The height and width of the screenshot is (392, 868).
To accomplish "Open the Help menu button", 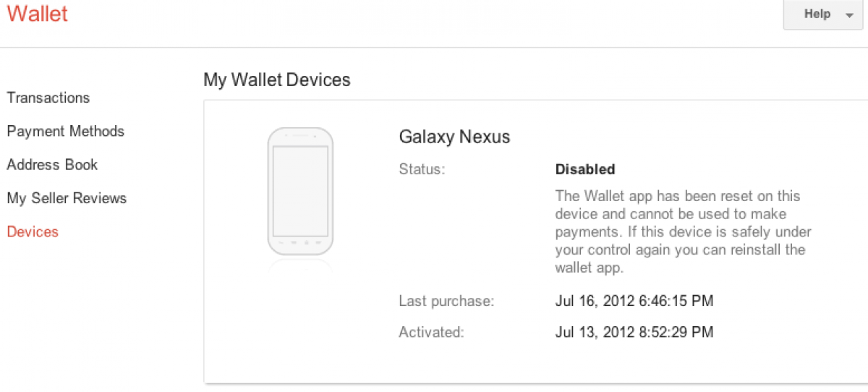I will [817, 14].
